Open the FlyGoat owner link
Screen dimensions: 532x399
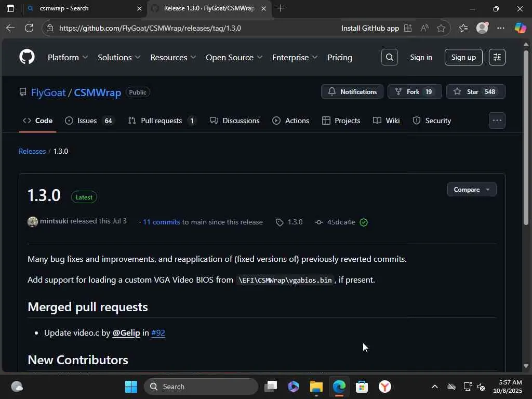pos(48,92)
